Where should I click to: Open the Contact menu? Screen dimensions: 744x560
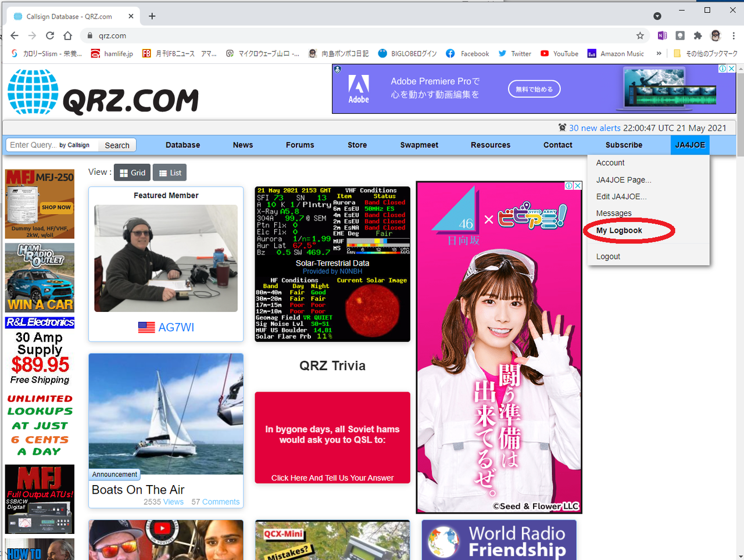[x=558, y=145]
